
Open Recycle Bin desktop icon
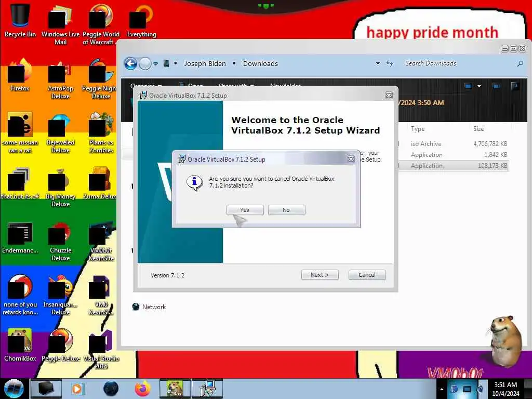20,20
